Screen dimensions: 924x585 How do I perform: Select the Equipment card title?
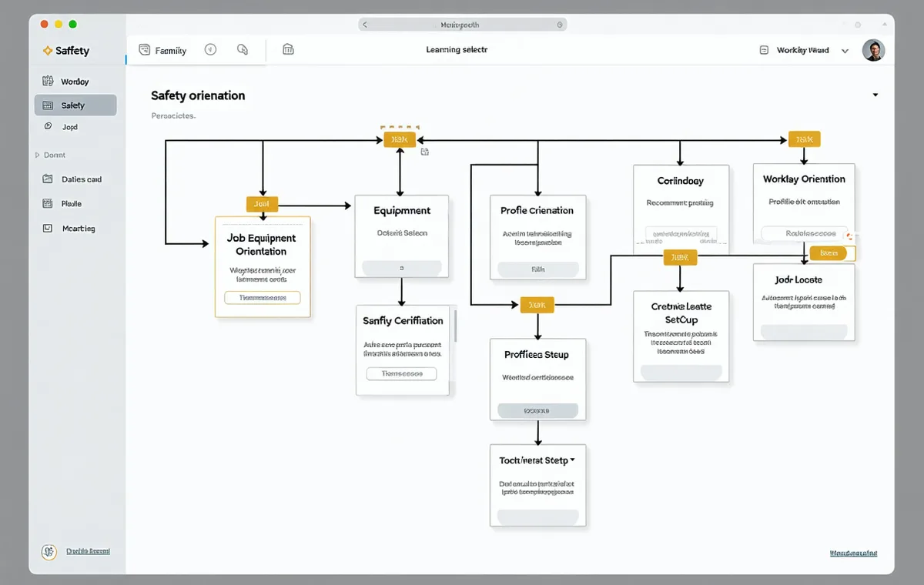tap(402, 210)
